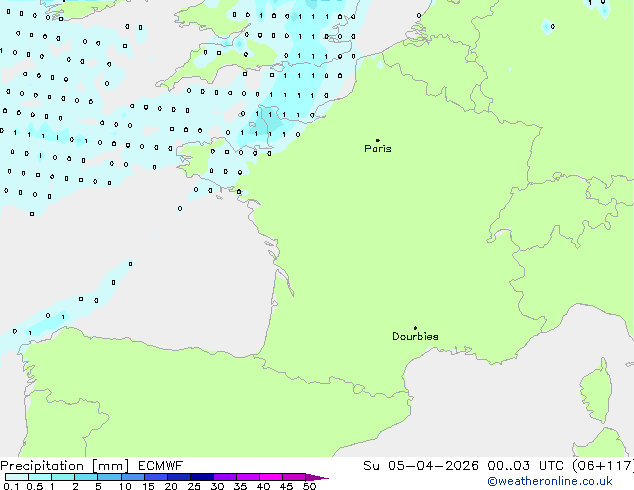
Task: Select the 45–50 mm legend swatch
Action: point(294,477)
